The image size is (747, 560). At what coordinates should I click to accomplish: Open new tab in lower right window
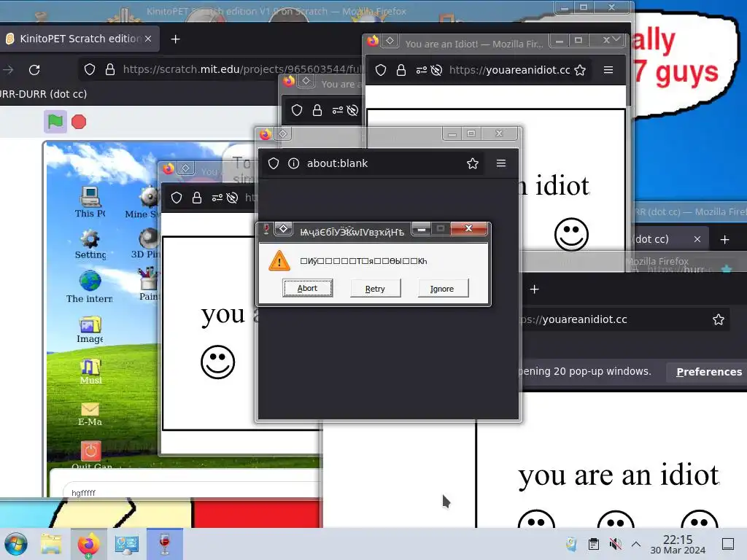535,289
